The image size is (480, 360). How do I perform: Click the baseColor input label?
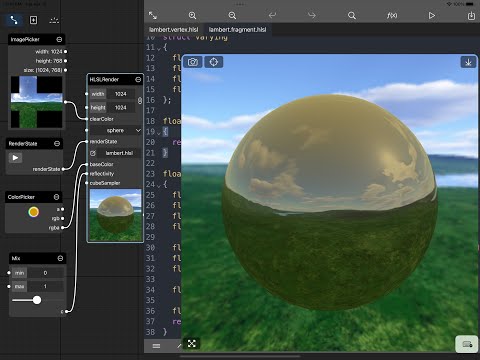tap(102, 164)
